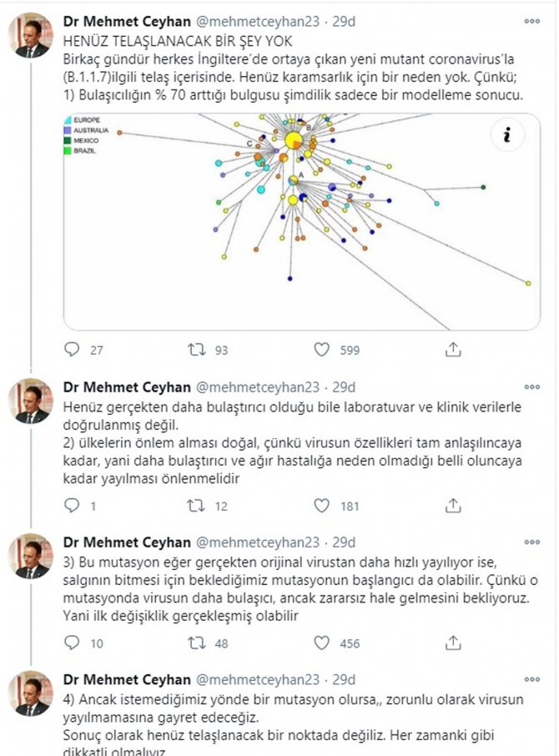Open the share icon on the third tweet
The height and width of the screenshot is (756, 559).
pos(453,639)
